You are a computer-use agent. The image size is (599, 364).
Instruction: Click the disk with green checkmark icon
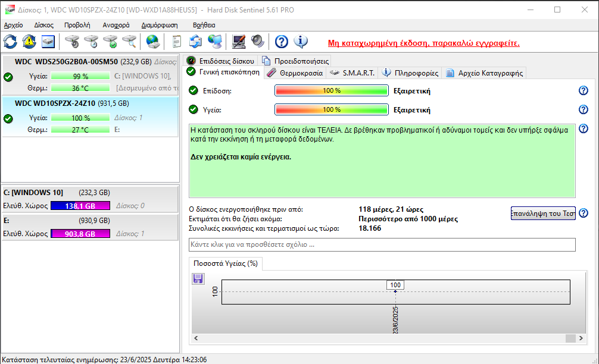tap(110, 41)
